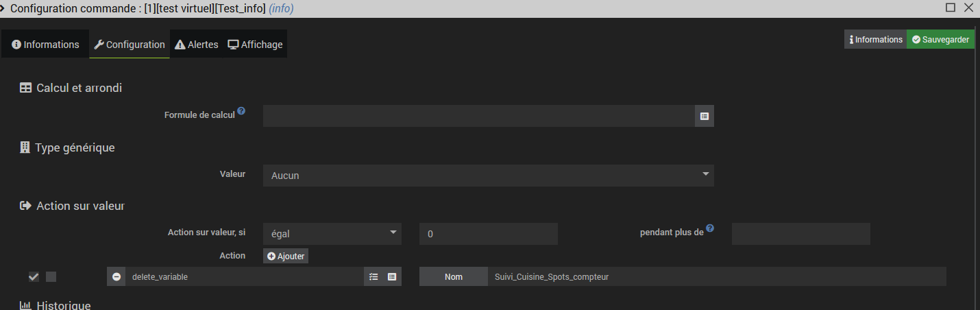This screenshot has height=310, width=980.
Task: Maximize the configuration dialog window
Action: click(951, 8)
